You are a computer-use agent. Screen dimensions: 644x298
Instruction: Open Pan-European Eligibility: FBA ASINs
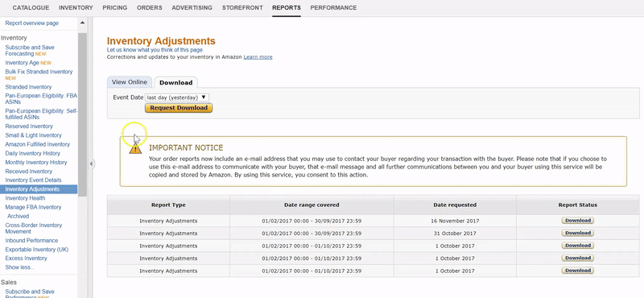pos(41,99)
